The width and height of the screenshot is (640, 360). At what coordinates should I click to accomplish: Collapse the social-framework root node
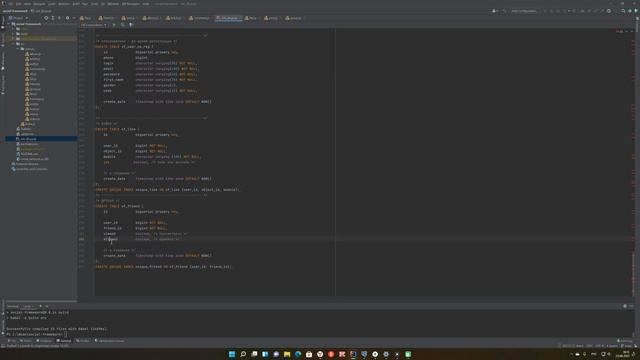click(9, 24)
